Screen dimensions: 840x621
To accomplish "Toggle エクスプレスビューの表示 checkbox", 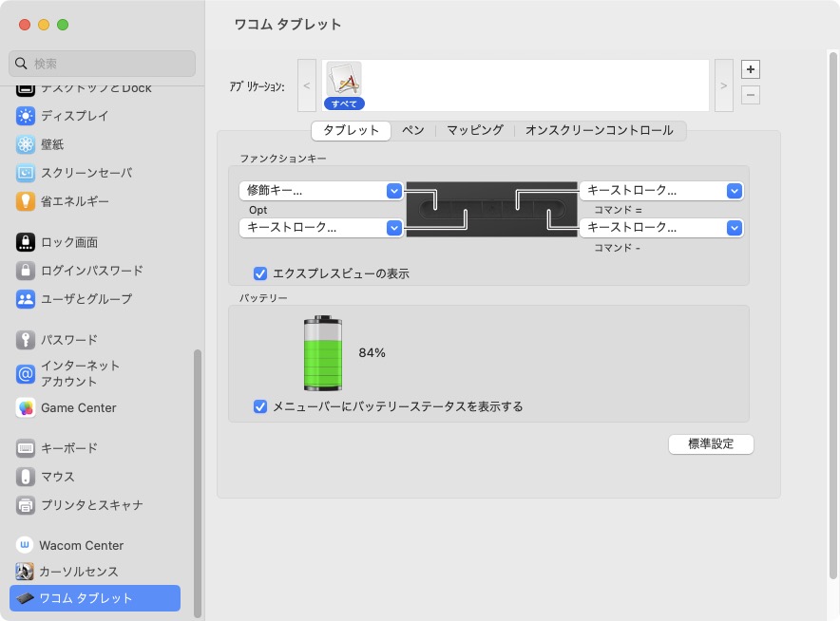I will pos(259,273).
